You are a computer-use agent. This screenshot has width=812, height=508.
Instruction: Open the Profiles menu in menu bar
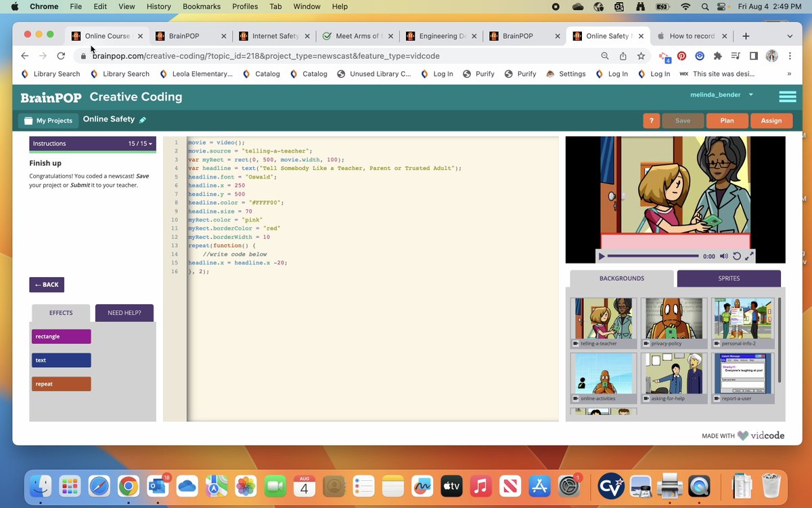[x=244, y=7]
